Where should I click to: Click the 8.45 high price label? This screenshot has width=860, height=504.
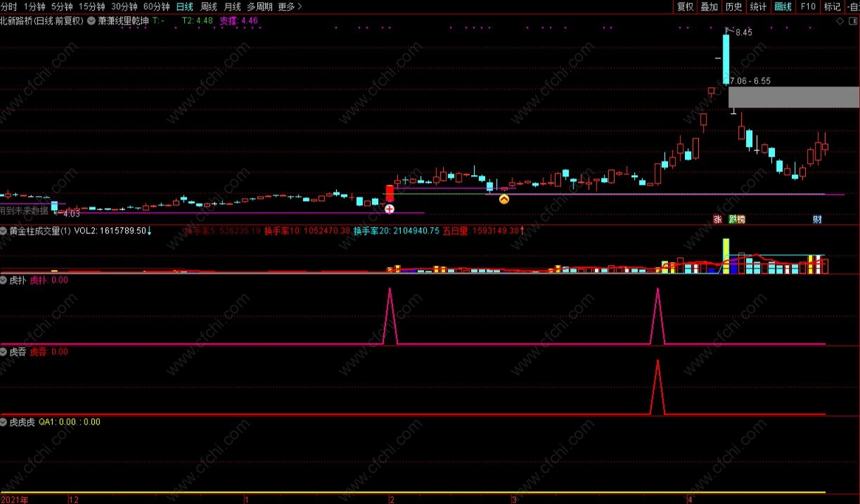(x=744, y=32)
